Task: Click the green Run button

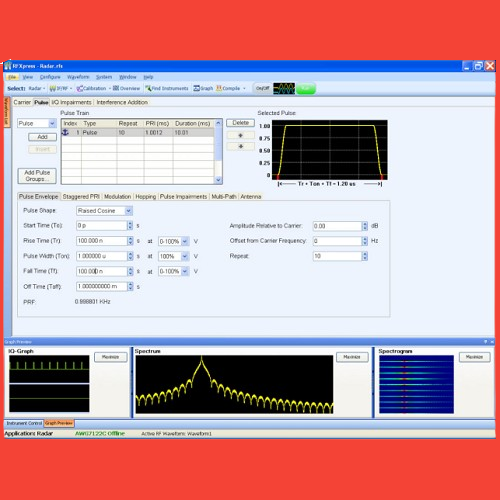Action: coord(306,88)
